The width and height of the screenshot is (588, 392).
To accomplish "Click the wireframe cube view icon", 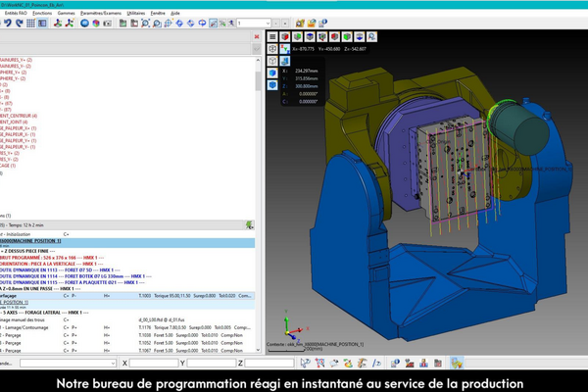I will point(273,60).
